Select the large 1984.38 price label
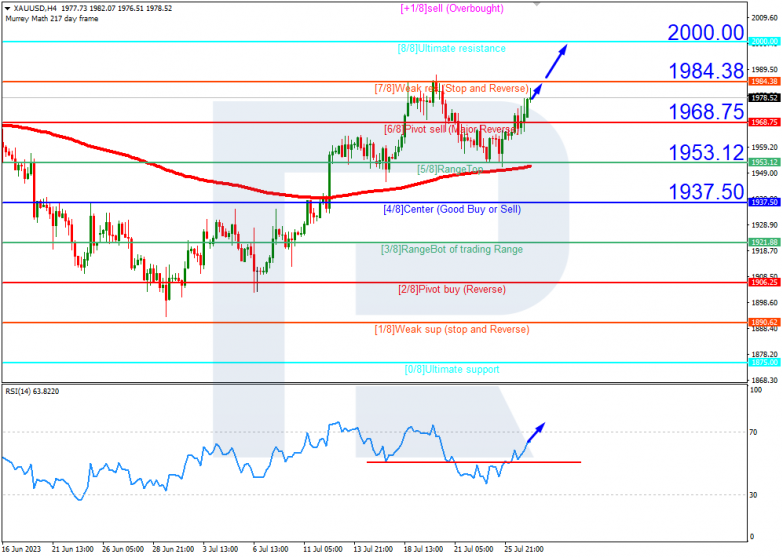 click(x=706, y=71)
